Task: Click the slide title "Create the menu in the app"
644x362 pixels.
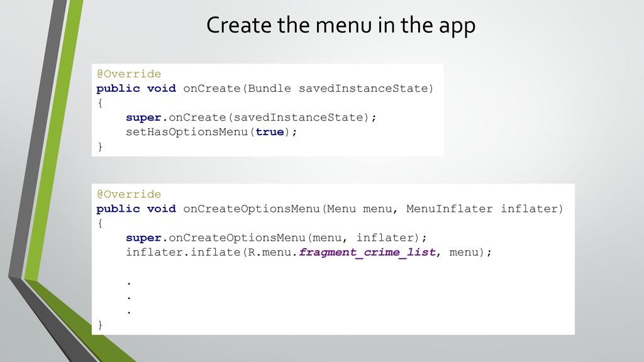Action: 341,25
